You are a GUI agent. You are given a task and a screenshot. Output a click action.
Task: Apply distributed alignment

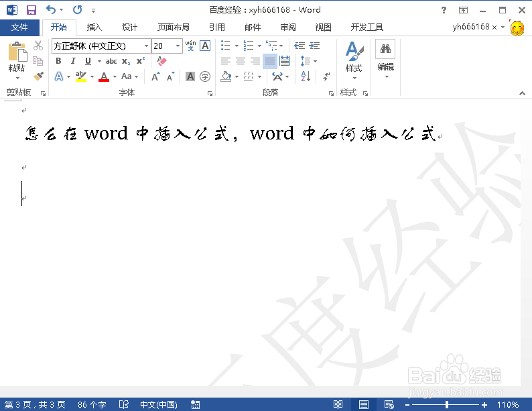coord(285,61)
